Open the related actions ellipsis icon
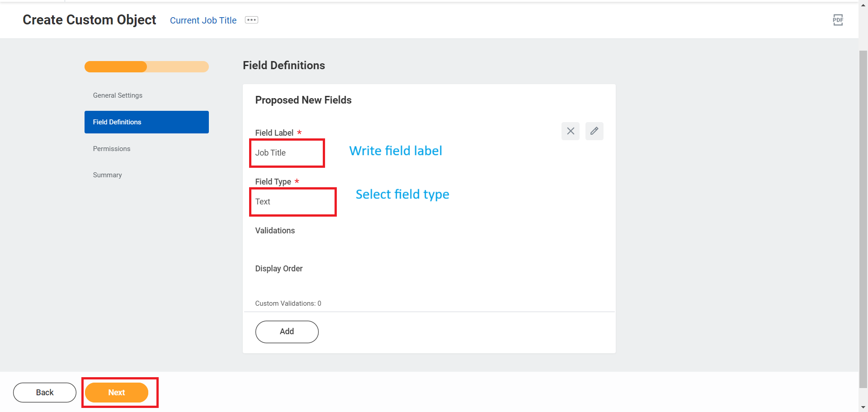The image size is (868, 412). point(251,19)
